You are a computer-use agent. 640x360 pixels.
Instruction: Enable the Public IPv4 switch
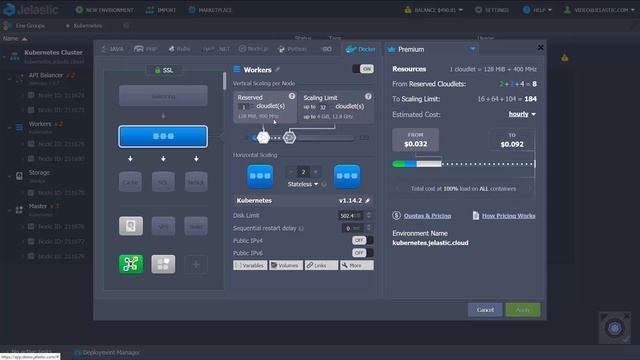pos(362,240)
